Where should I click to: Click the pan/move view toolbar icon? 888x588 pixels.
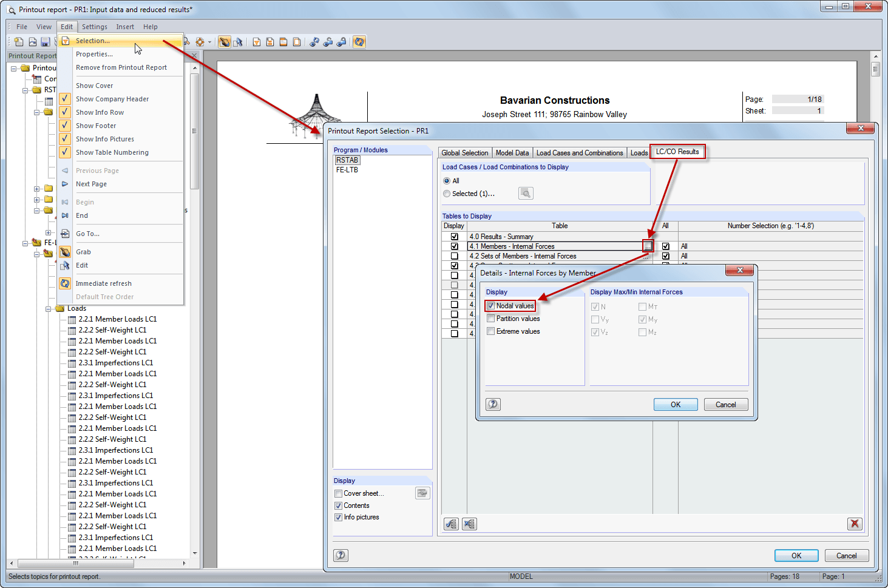click(x=200, y=42)
